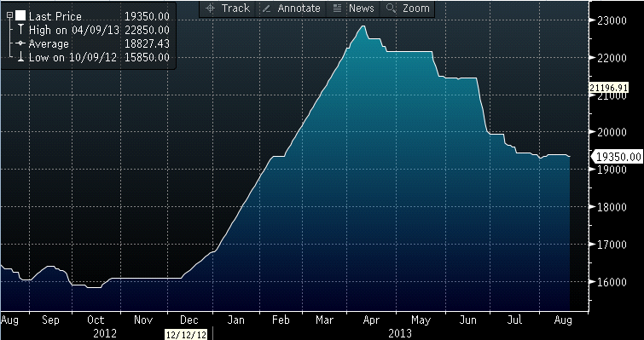
Task: Click the Track crosshair icon
Action: [x=211, y=9]
